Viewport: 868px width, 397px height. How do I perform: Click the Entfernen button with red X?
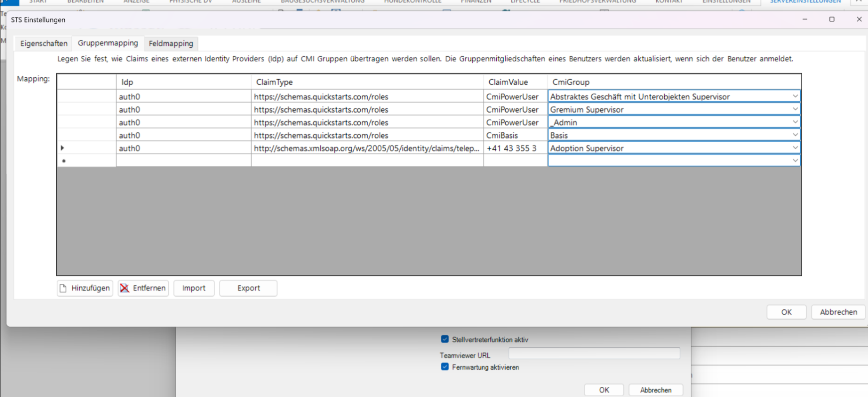(x=143, y=288)
